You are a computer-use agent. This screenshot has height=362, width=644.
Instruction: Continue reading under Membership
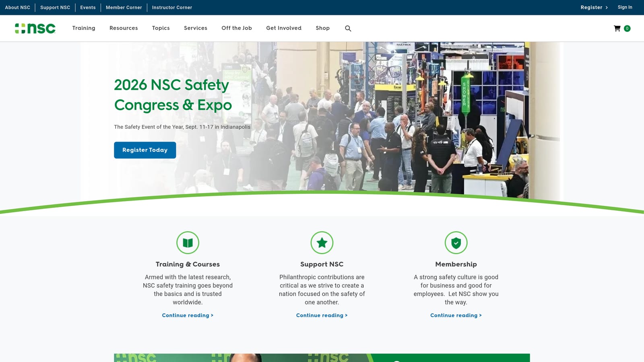point(456,315)
